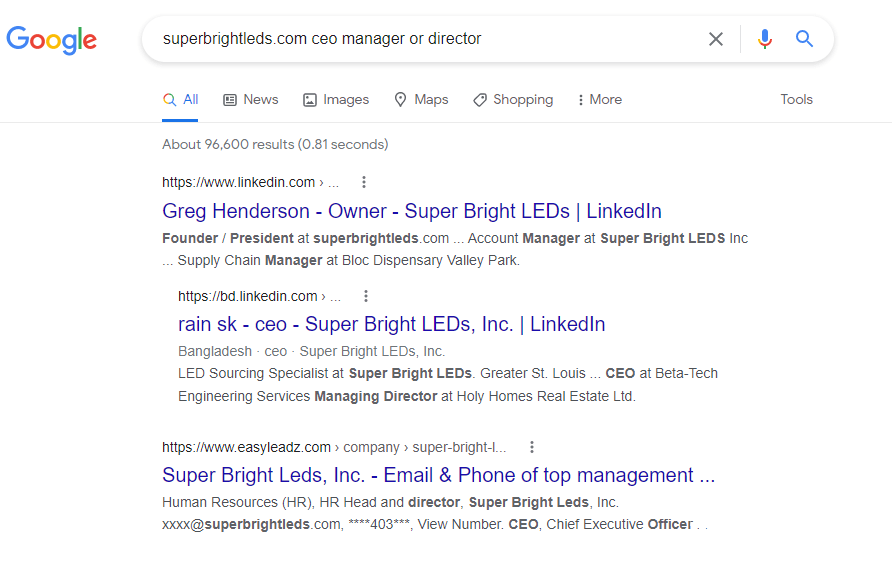Switch to the News tab
The height and width of the screenshot is (561, 892).
click(x=251, y=100)
